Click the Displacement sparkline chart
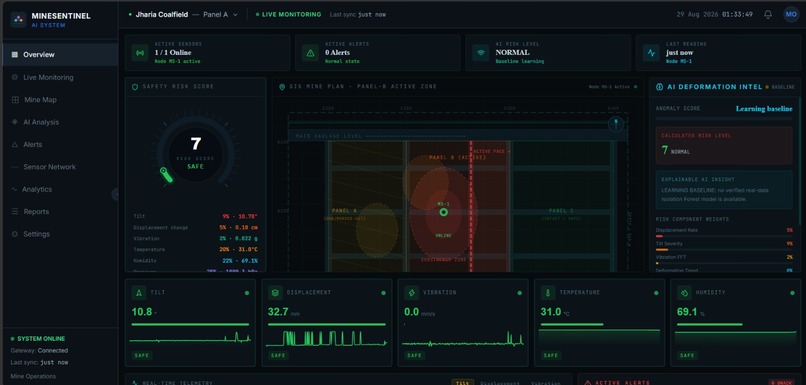806x385 pixels. 326,339
